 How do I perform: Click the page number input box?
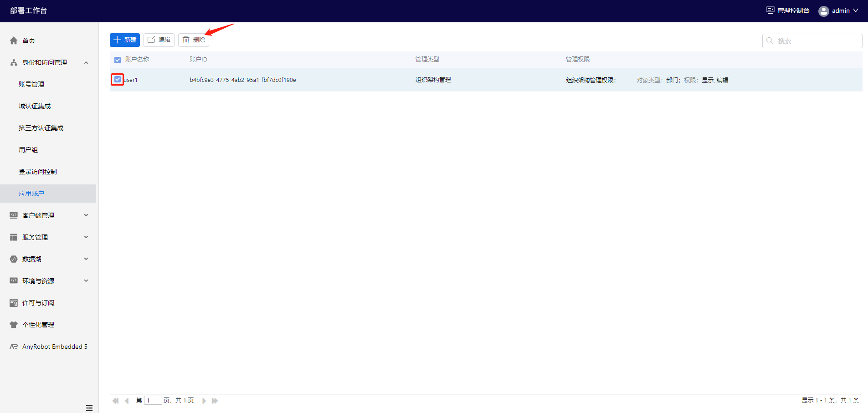tap(153, 401)
